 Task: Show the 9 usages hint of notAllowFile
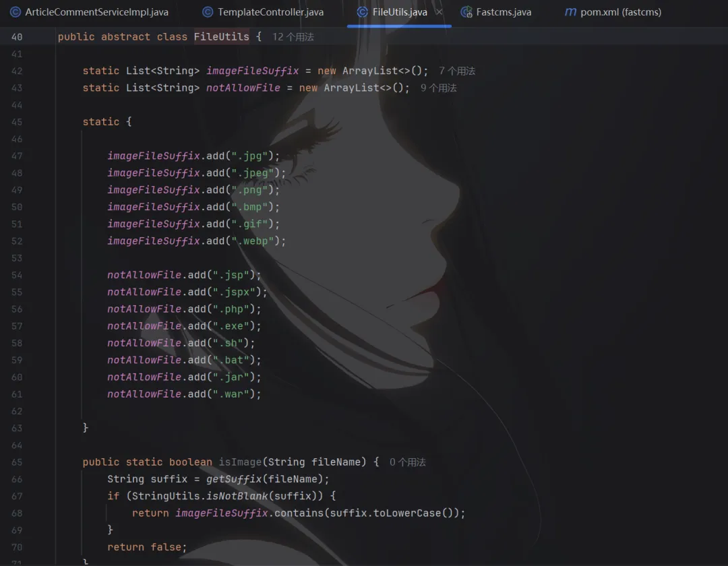click(439, 88)
